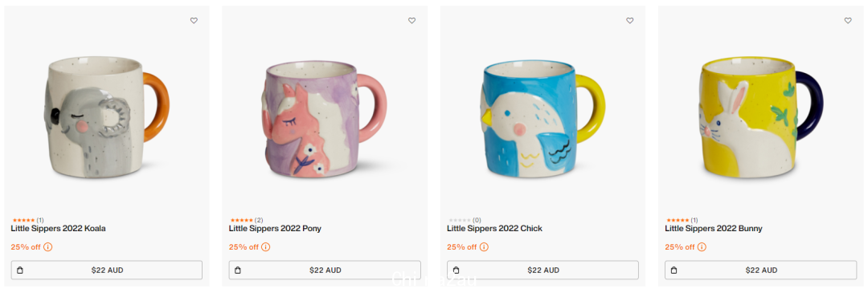Image resolution: width=868 pixels, height=289 pixels.
Task: Open 25% off info icon for Koala
Action: click(x=47, y=247)
